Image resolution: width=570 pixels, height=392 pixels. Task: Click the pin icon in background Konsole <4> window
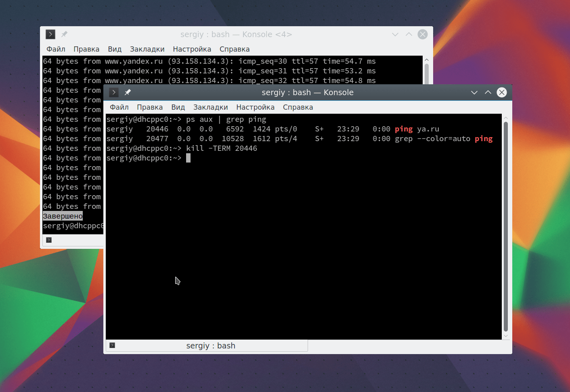64,34
